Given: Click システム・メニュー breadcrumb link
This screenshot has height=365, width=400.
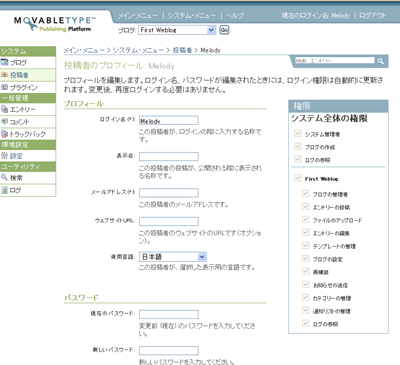Looking at the screenshot, I should click(x=138, y=50).
